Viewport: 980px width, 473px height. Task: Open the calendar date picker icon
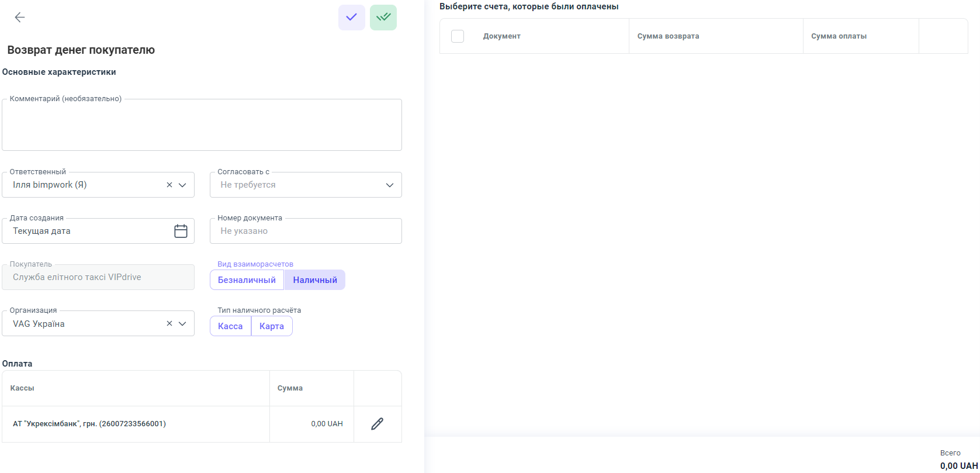[x=181, y=231]
